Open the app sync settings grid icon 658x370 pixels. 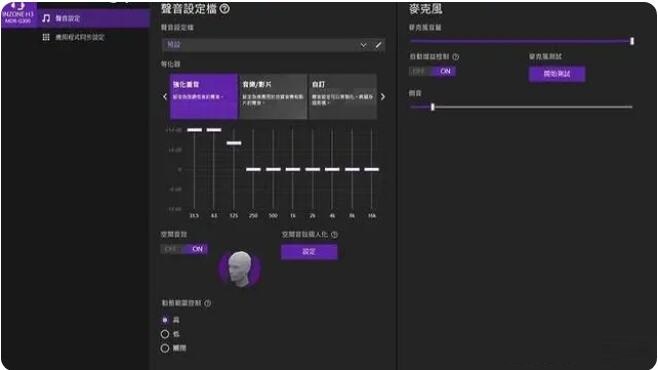(46, 37)
